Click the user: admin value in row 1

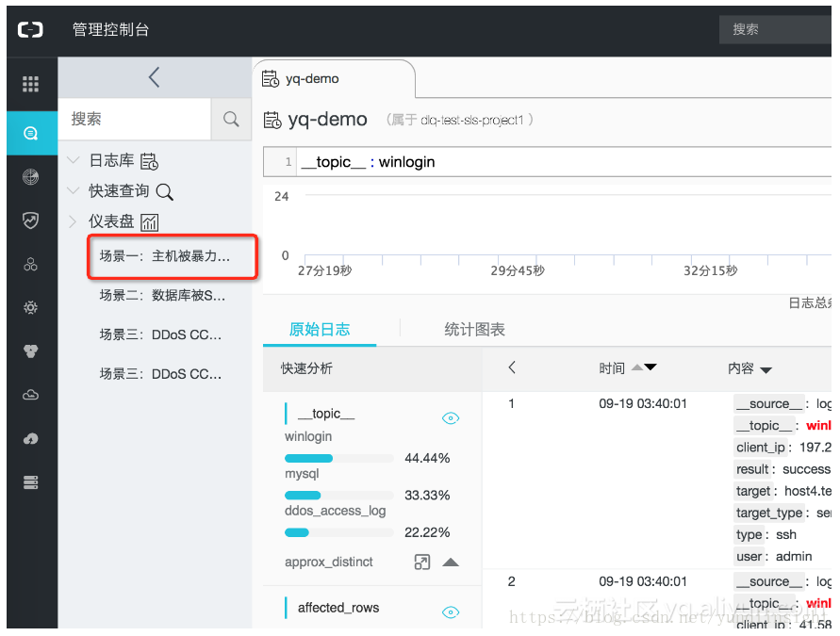(794, 557)
